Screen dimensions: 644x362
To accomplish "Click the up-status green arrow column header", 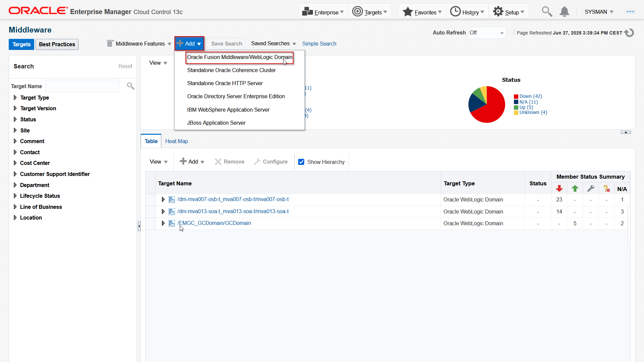I will coord(575,189).
